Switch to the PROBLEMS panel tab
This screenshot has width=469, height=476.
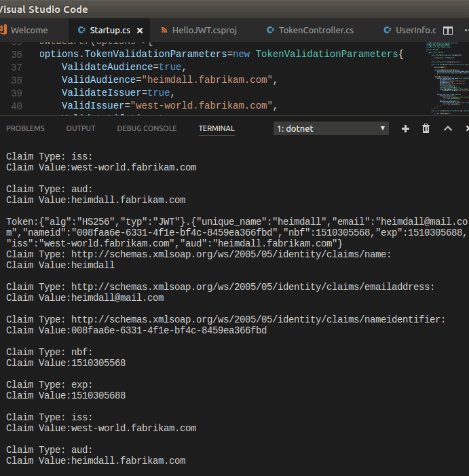tap(25, 128)
